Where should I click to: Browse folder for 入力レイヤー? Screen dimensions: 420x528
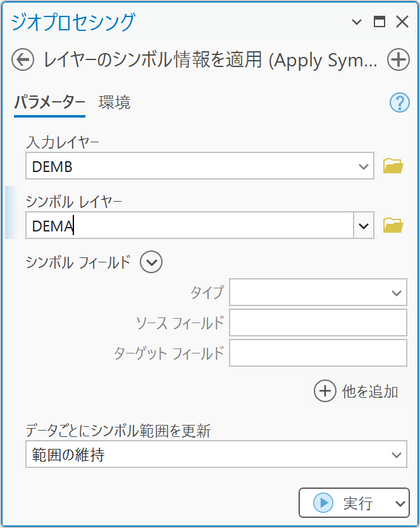(393, 166)
